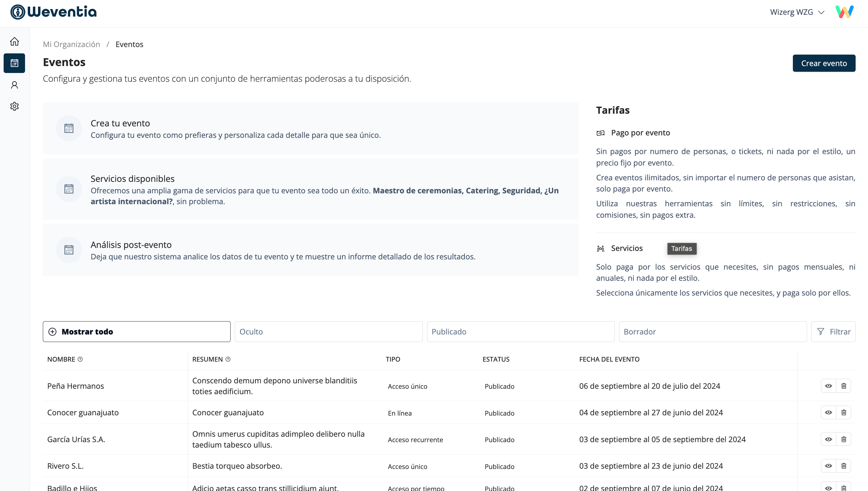Click the colorful W avatar menu
Viewport: 868px width, 491px height.
(844, 12)
